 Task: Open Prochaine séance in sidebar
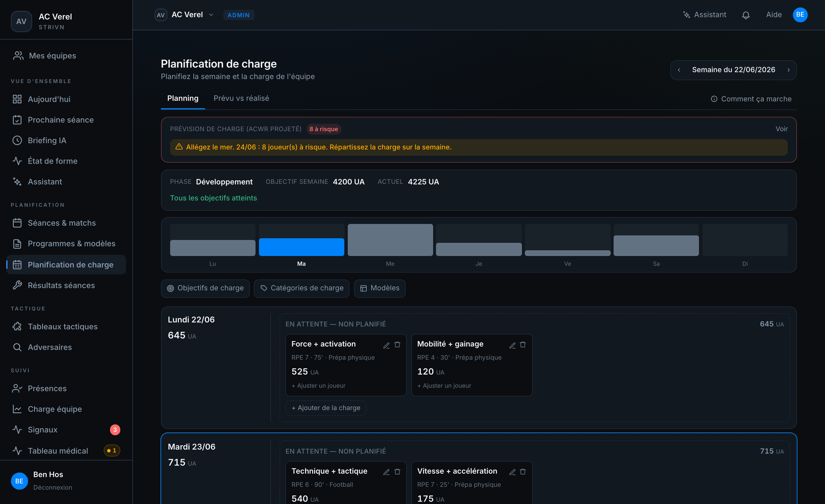point(66,120)
